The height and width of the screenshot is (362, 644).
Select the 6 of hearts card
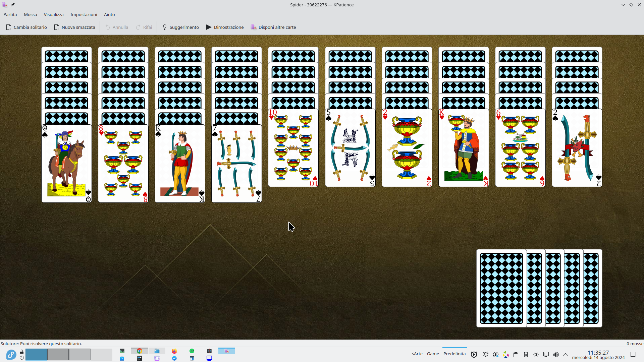(x=520, y=148)
